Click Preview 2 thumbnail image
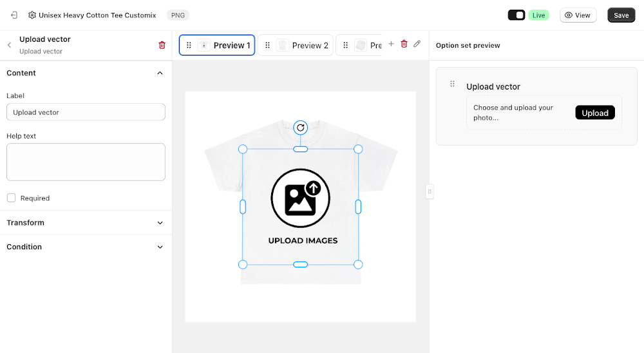 click(282, 45)
